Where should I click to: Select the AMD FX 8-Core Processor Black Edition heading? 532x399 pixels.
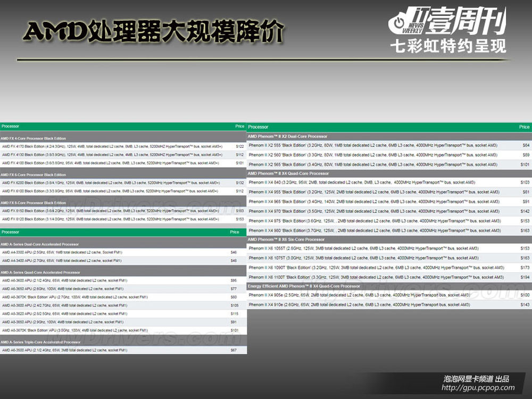point(123,203)
